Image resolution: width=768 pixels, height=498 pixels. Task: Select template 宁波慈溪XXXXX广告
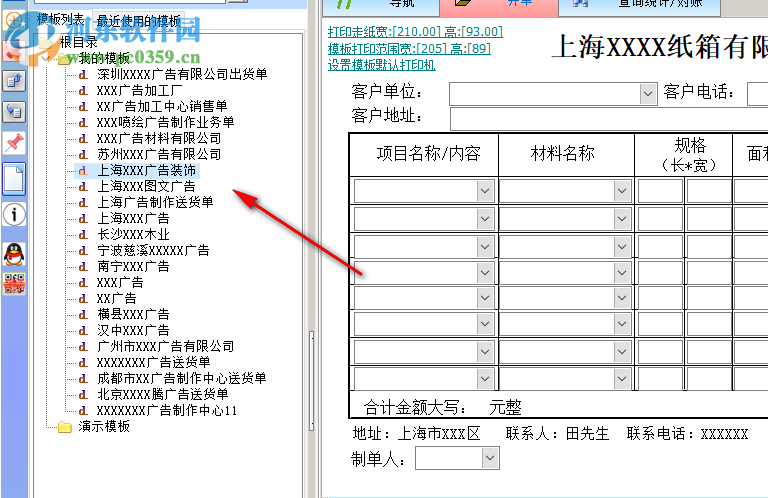click(x=153, y=251)
